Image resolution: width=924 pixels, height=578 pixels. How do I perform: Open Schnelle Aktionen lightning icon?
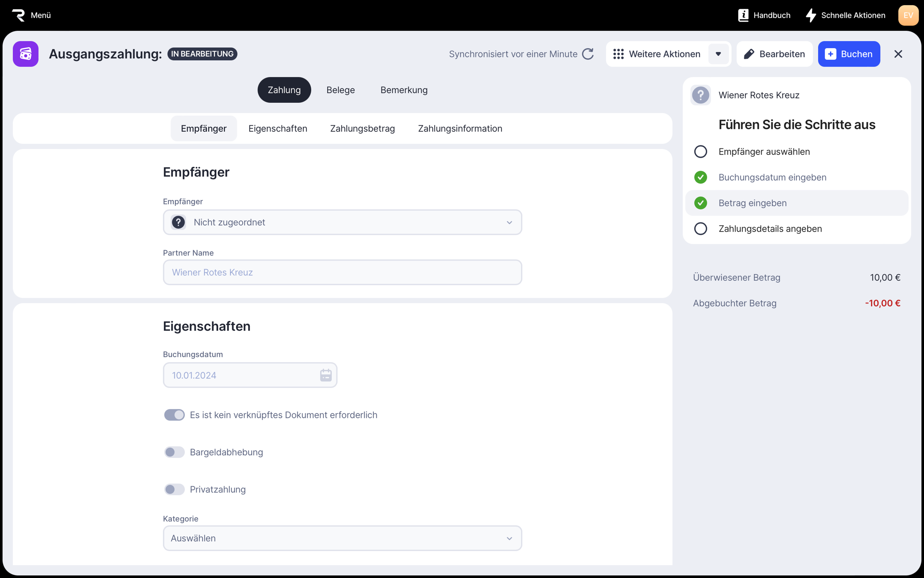811,15
